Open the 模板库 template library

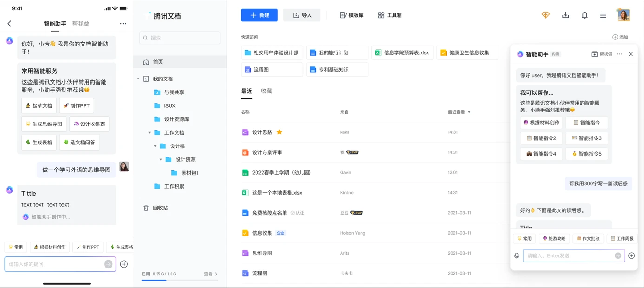351,15
